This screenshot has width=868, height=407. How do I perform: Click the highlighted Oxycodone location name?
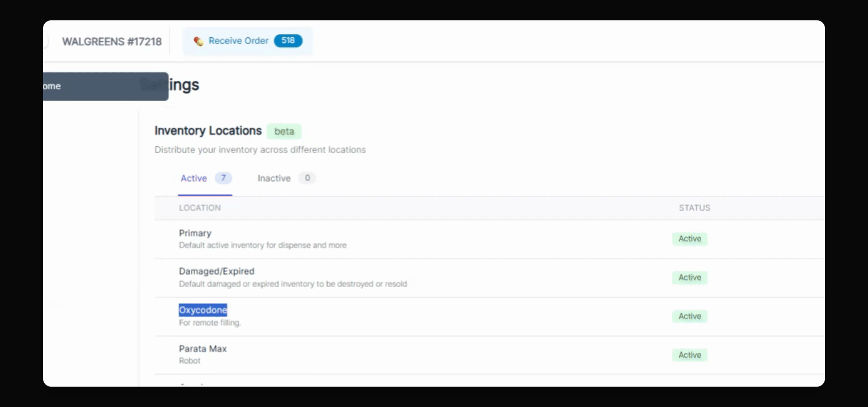(203, 310)
